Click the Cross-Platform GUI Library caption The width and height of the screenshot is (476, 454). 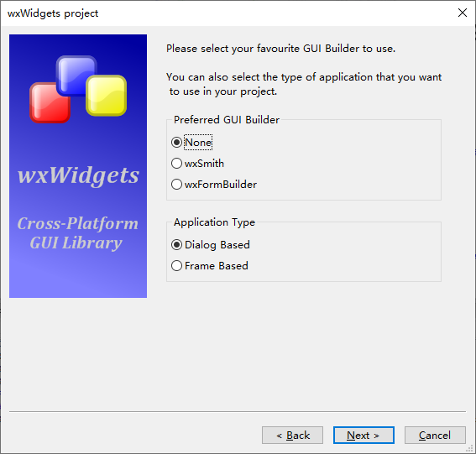(x=78, y=233)
